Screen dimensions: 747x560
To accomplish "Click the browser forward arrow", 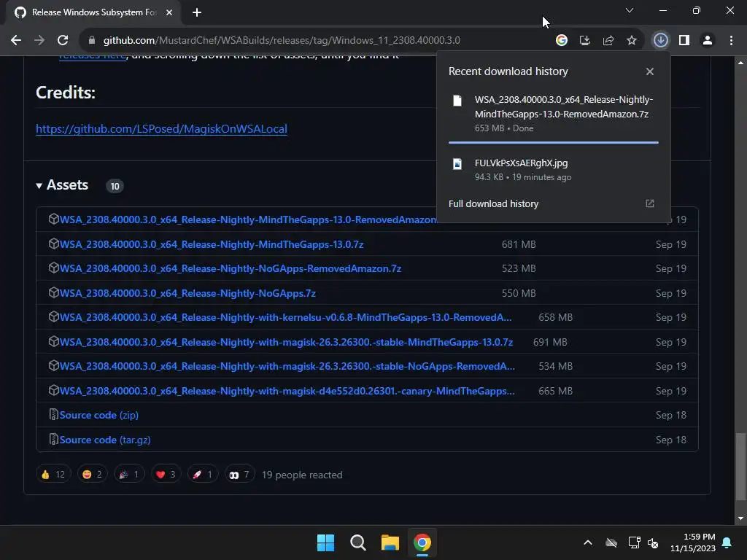I will pos(39,41).
